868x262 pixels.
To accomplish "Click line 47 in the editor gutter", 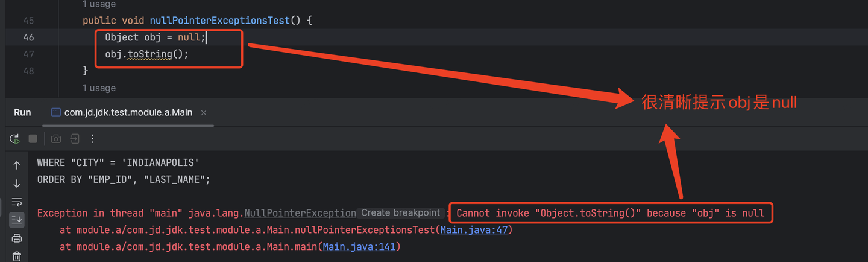I will pyautogui.click(x=28, y=54).
